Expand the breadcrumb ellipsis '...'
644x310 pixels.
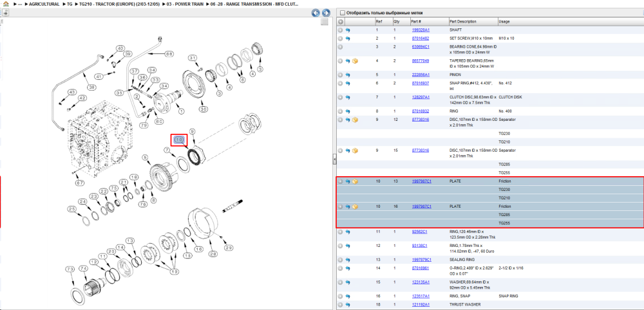coord(20,4)
